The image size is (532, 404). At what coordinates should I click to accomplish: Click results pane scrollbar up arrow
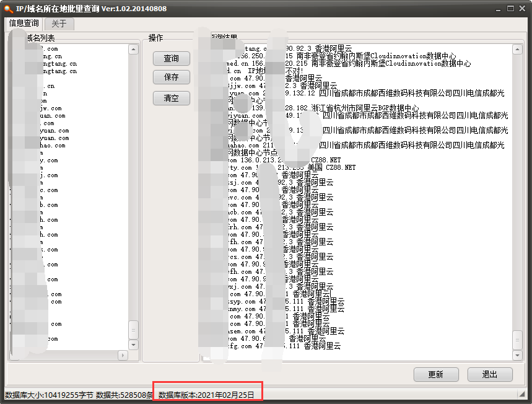(x=517, y=50)
